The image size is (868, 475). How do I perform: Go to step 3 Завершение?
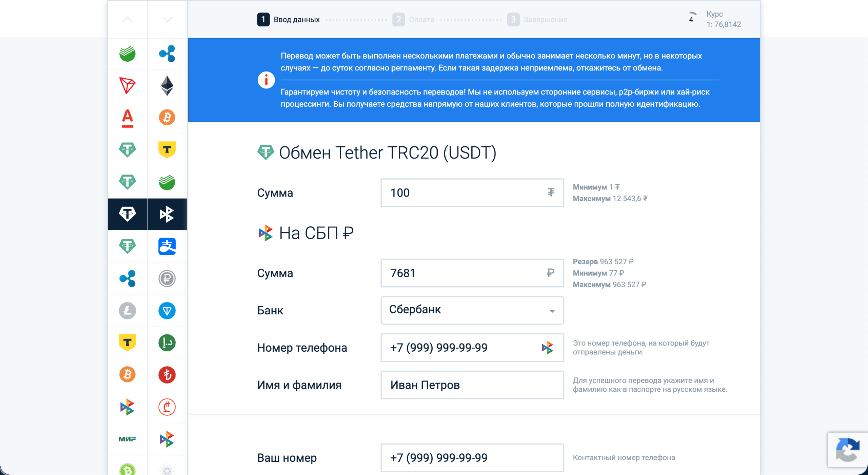537,20
